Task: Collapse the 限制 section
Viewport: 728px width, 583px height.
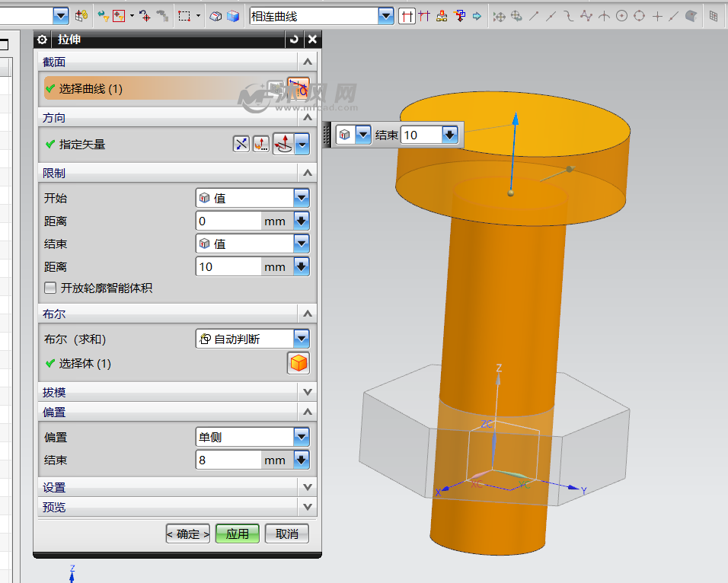Action: [308, 173]
